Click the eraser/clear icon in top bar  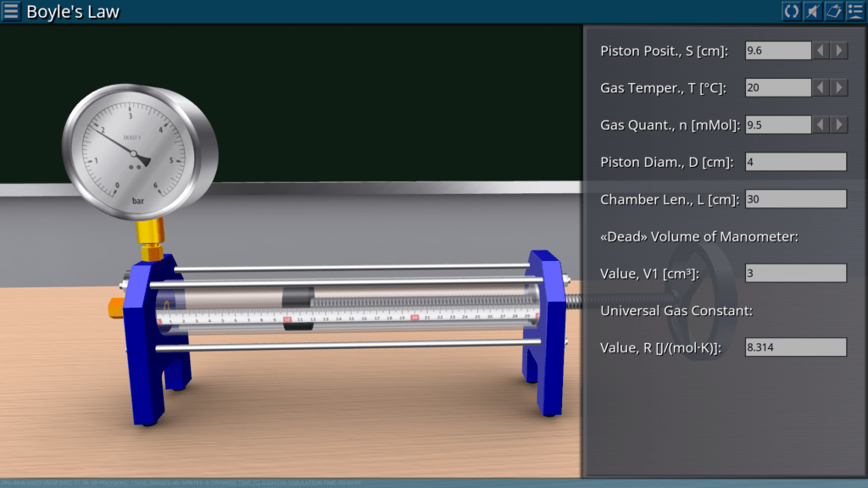pos(833,11)
